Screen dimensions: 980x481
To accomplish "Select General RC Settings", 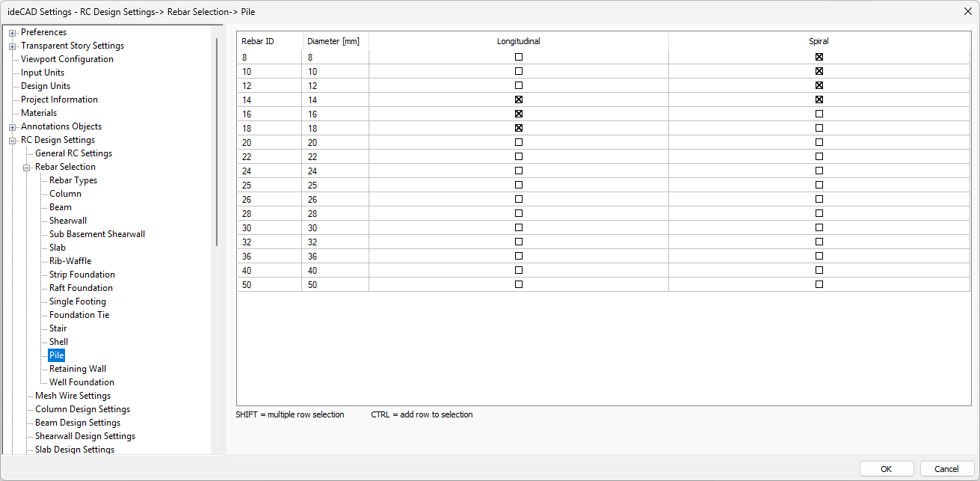I will coord(73,153).
